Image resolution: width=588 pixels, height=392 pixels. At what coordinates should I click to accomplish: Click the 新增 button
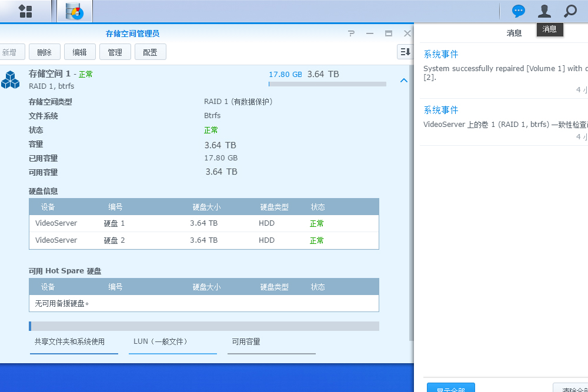[x=12, y=52]
